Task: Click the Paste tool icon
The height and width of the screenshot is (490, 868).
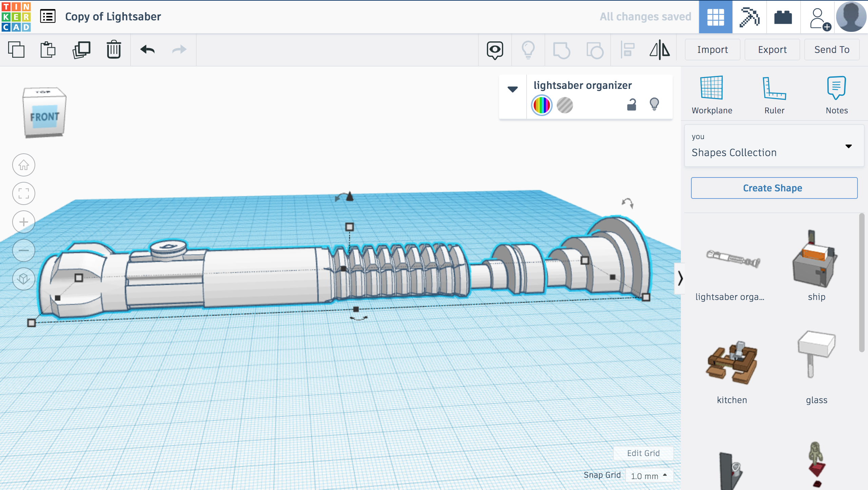Action: [48, 50]
